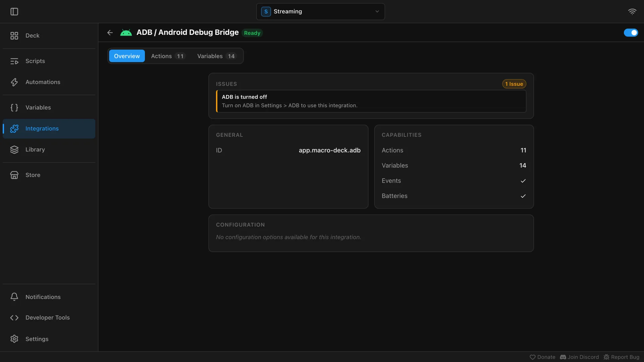Image resolution: width=644 pixels, height=362 pixels.
Task: Click the Wi-Fi connection status icon
Action: [632, 12]
